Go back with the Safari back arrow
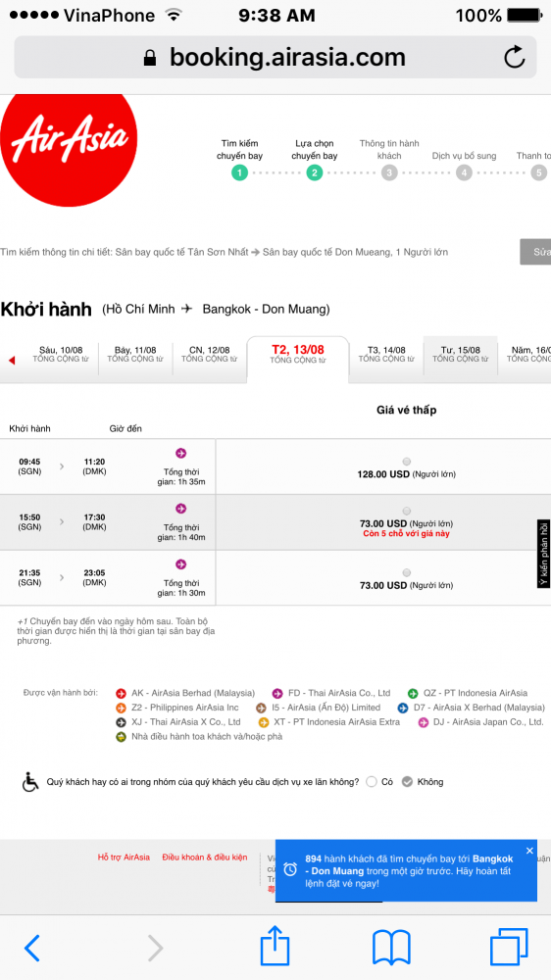The image size is (551, 980). 32,949
